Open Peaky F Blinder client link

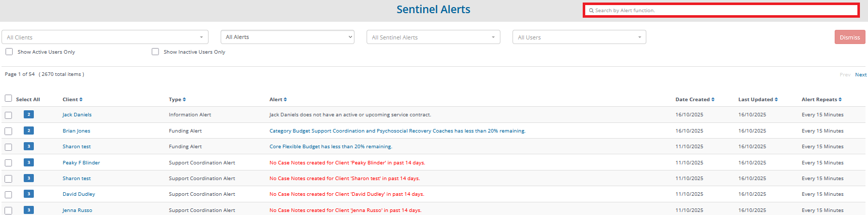(81, 162)
